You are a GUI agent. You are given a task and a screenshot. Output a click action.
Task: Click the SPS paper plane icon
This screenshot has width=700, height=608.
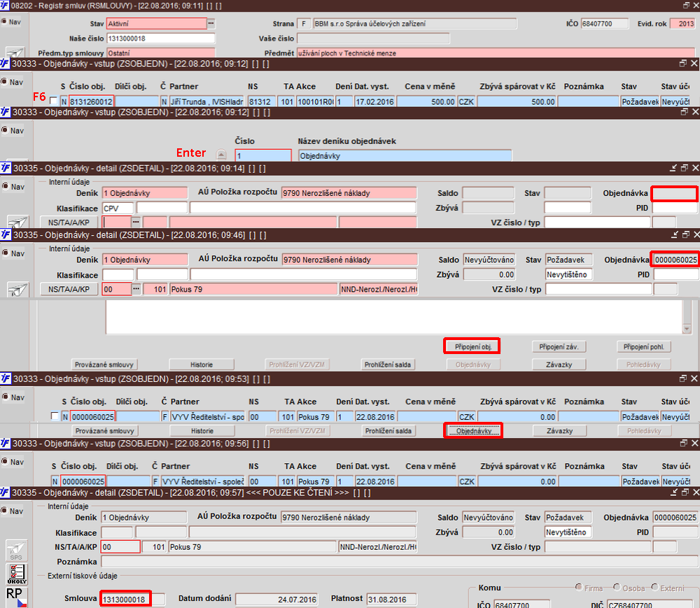click(x=16, y=551)
